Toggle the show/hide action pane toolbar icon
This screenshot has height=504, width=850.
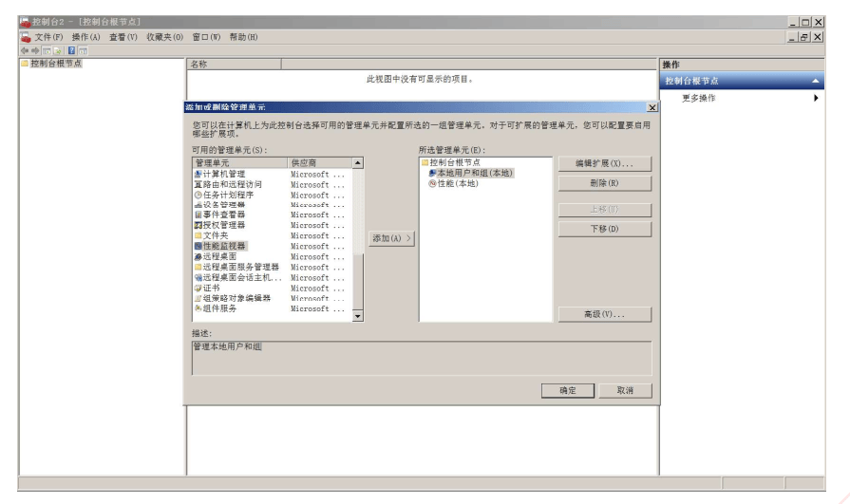83,50
